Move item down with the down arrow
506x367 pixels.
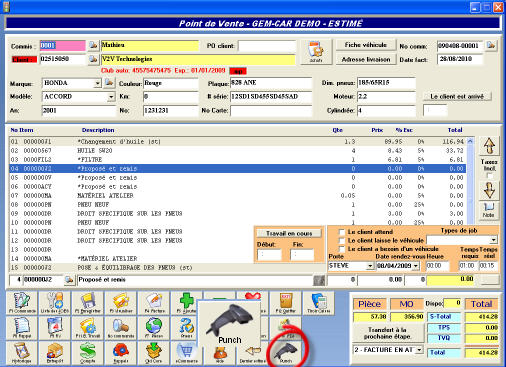pos(489,190)
